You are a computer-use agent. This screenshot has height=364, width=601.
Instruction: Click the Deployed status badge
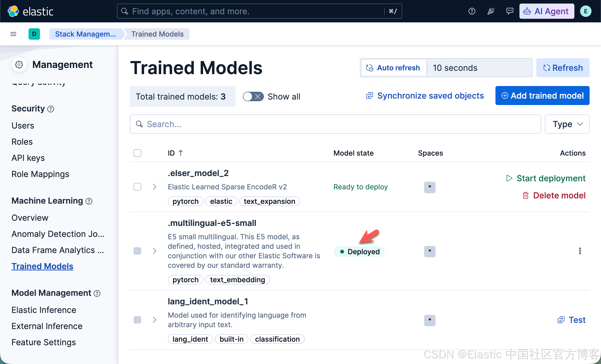point(359,252)
